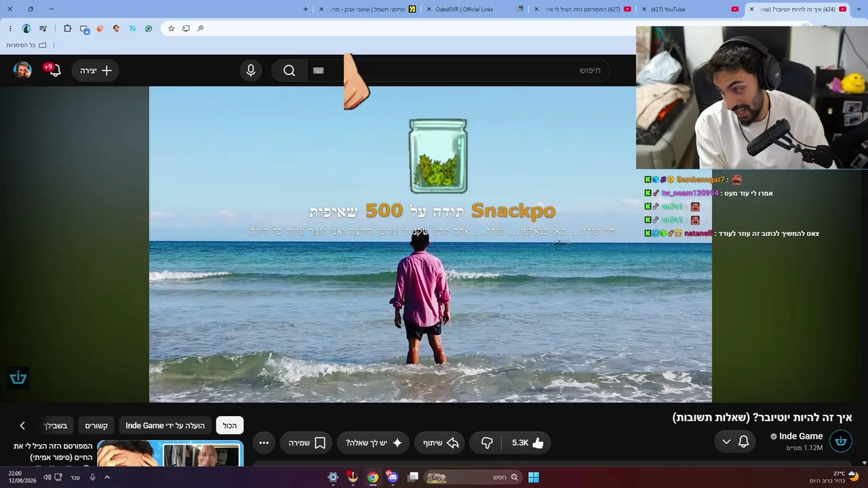Open the All Bookmarks folder
This screenshot has height=488, width=868.
(x=26, y=45)
